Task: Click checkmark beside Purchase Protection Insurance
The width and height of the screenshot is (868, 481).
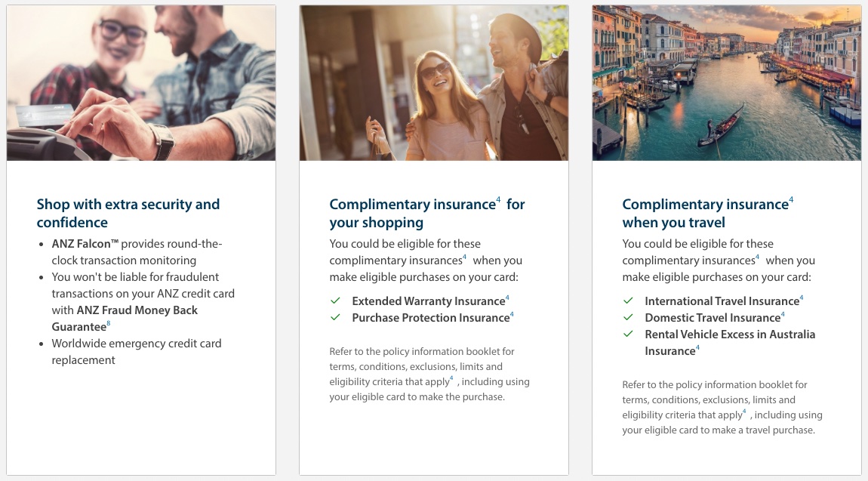Action: [x=335, y=318]
